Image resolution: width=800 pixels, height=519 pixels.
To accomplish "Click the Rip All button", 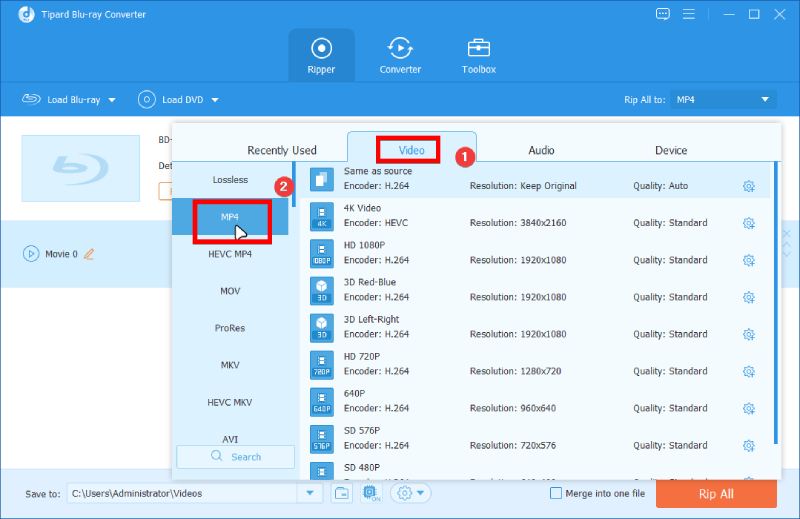I will pyautogui.click(x=716, y=494).
